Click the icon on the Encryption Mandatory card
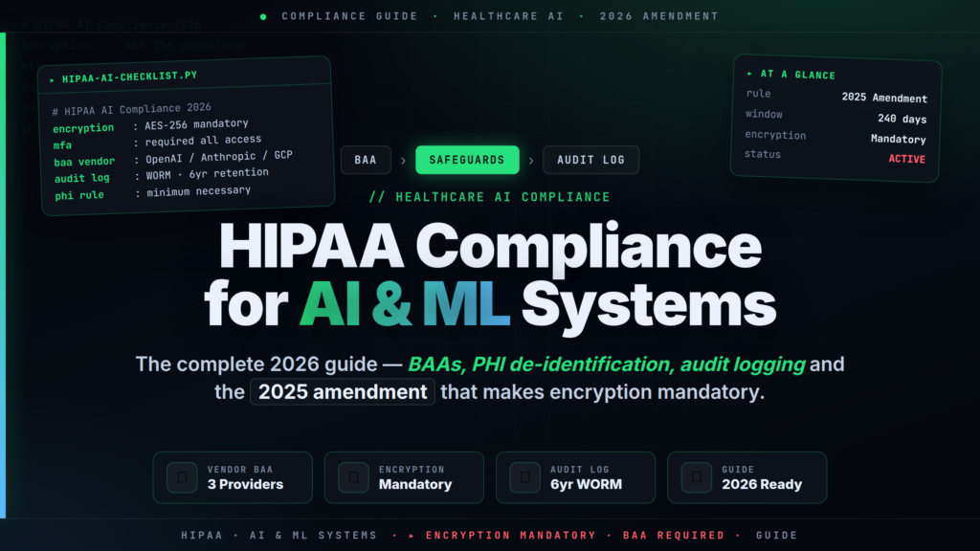980x551 pixels. click(x=353, y=477)
